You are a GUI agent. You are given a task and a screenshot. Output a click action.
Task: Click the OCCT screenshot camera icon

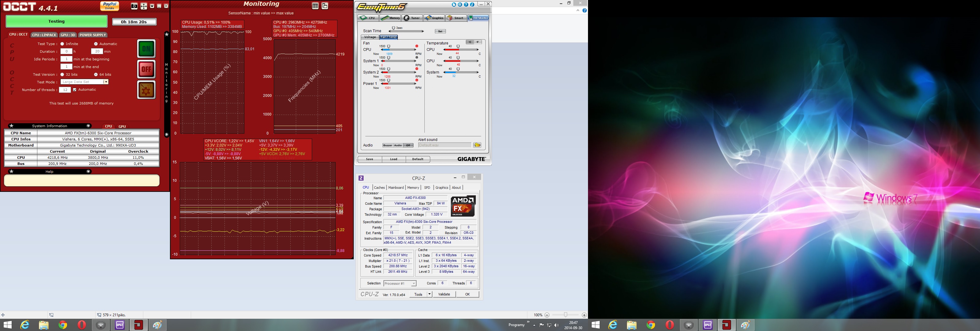click(x=134, y=6)
